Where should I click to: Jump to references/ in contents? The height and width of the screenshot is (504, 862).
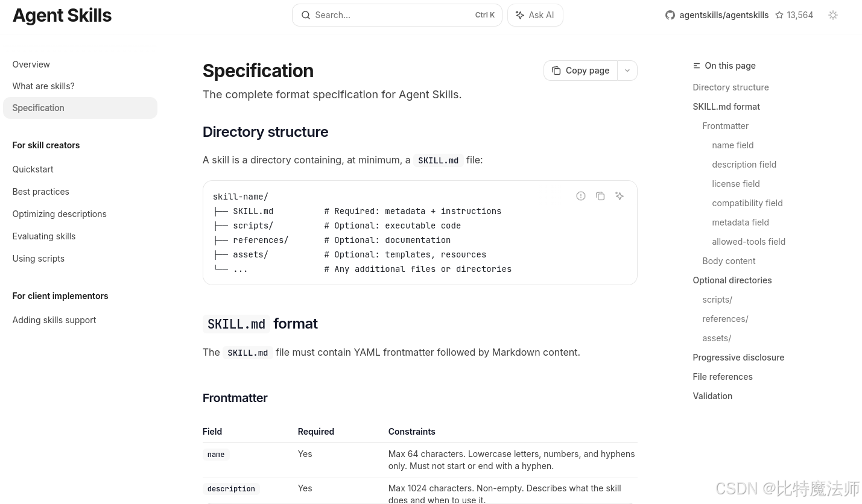pos(725,319)
